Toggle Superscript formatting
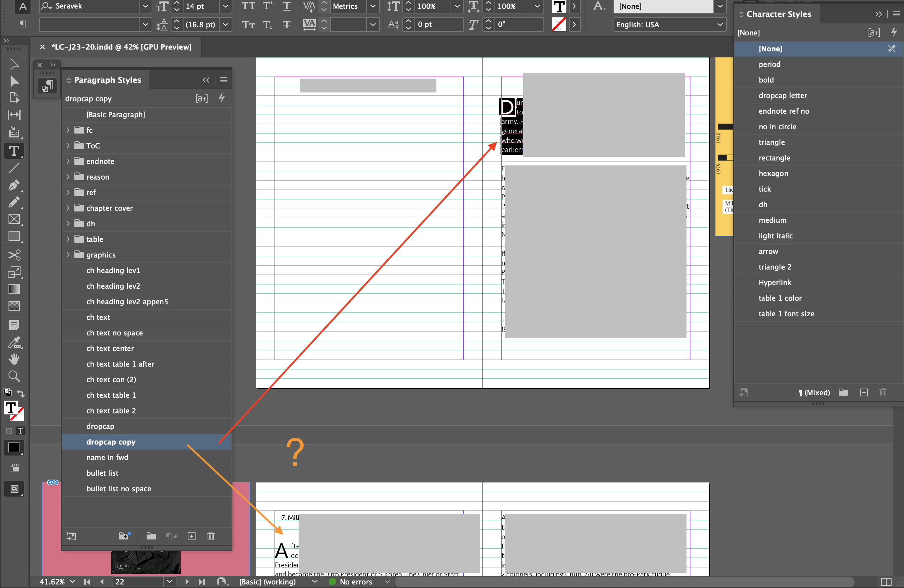Viewport: 904px width, 588px height. [267, 6]
